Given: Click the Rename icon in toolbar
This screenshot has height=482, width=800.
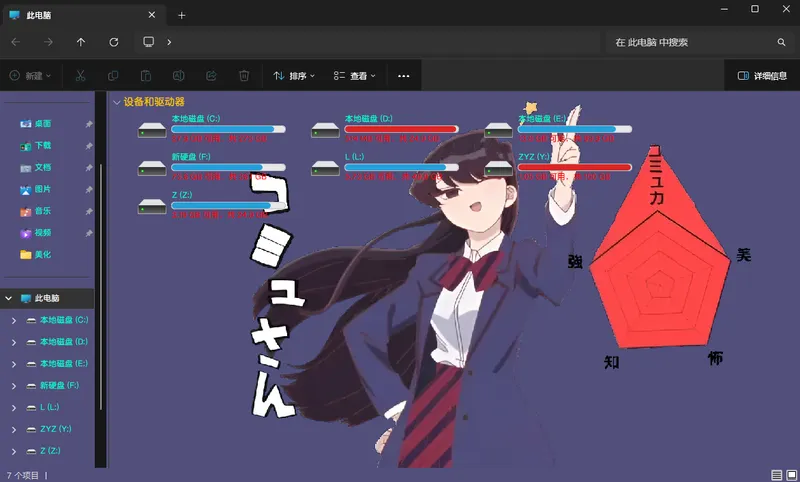Looking at the screenshot, I should [179, 75].
